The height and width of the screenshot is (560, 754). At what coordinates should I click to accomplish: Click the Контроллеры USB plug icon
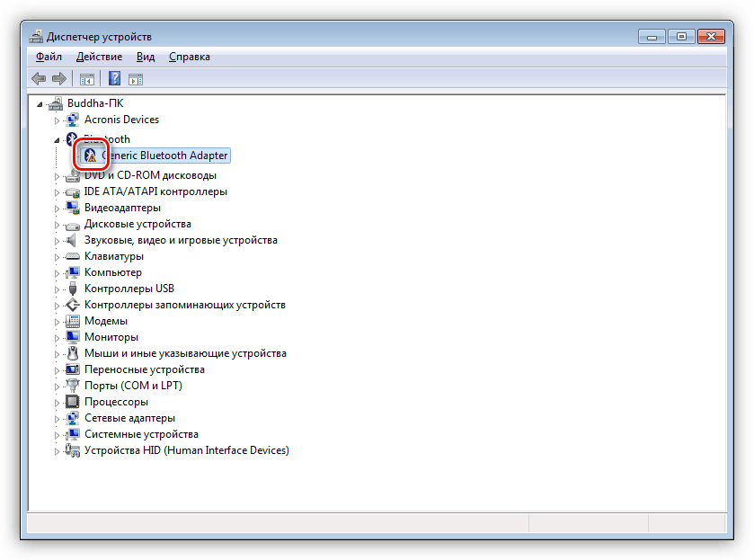click(x=73, y=289)
